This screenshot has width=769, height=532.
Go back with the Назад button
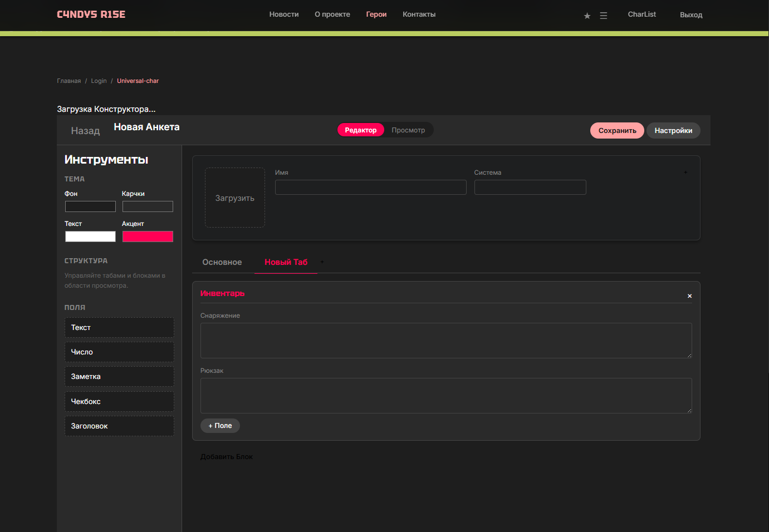coord(85,131)
